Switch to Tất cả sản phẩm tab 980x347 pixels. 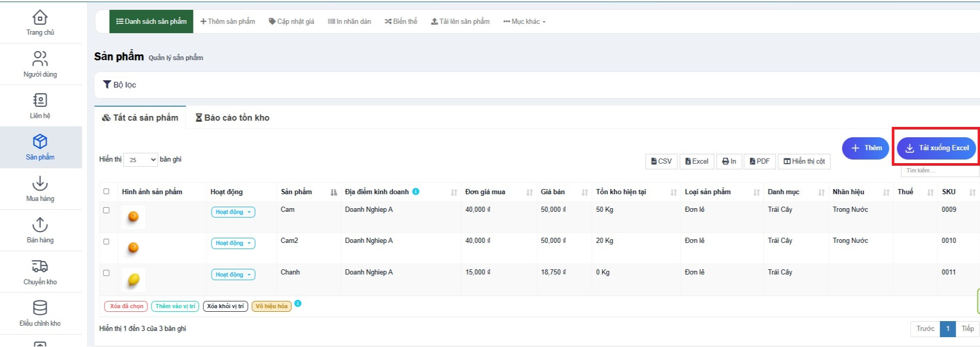pos(140,118)
